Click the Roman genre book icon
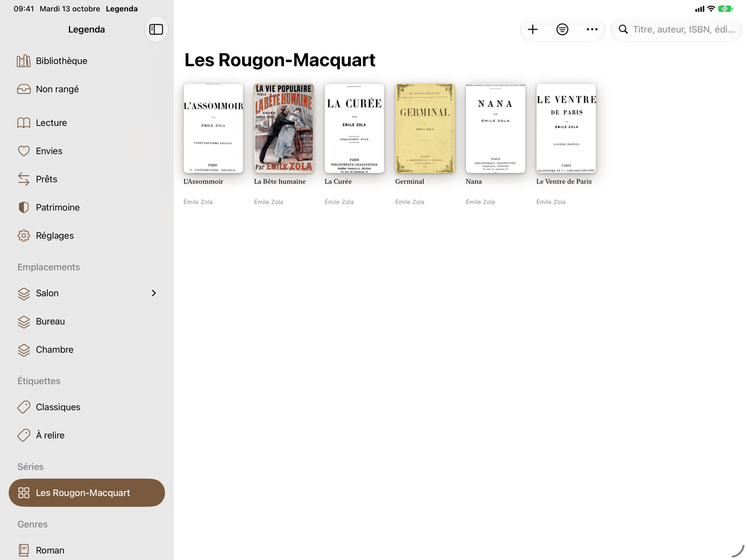Screen dimensions: 747x560 coord(24,550)
